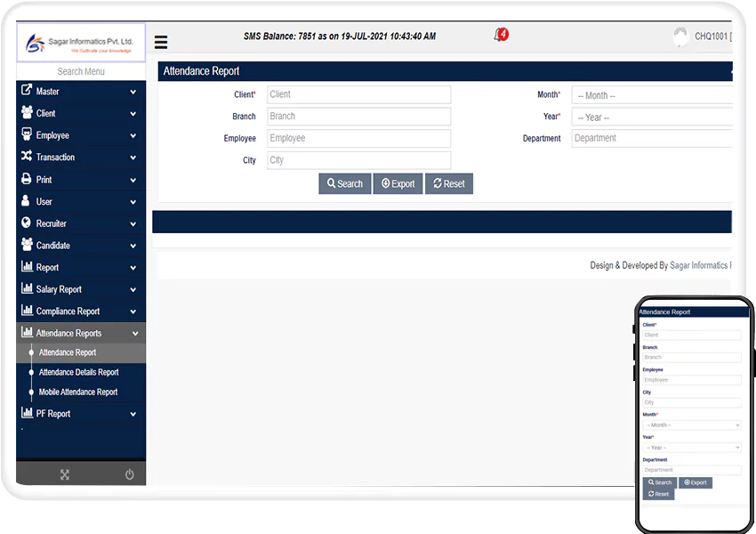
Task: Focus the Search Menu field
Action: pos(81,71)
